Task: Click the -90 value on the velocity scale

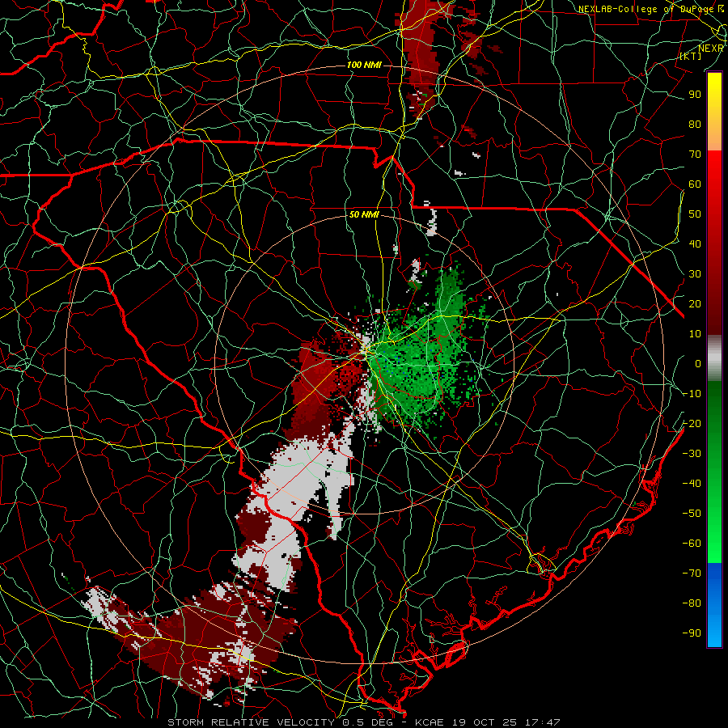Action: [x=692, y=633]
